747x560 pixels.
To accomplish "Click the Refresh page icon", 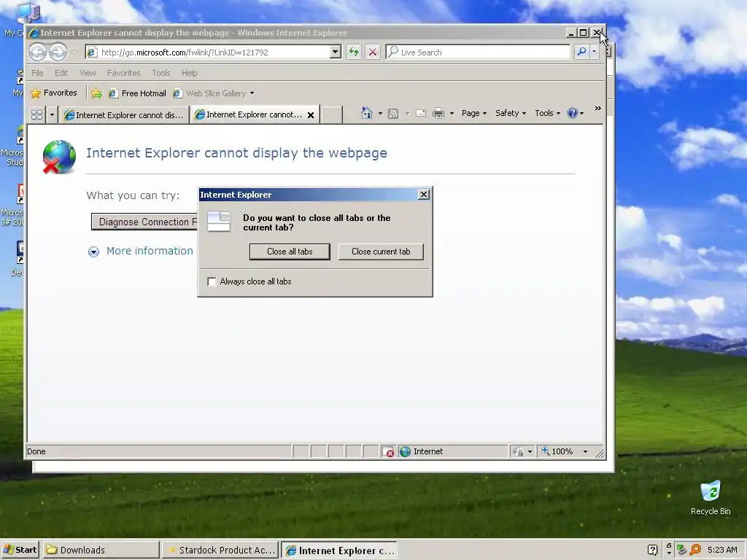I will [x=354, y=52].
